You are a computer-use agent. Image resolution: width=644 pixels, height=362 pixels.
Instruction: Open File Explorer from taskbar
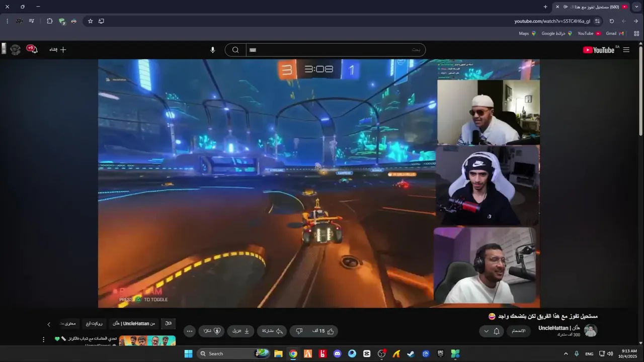(278, 353)
